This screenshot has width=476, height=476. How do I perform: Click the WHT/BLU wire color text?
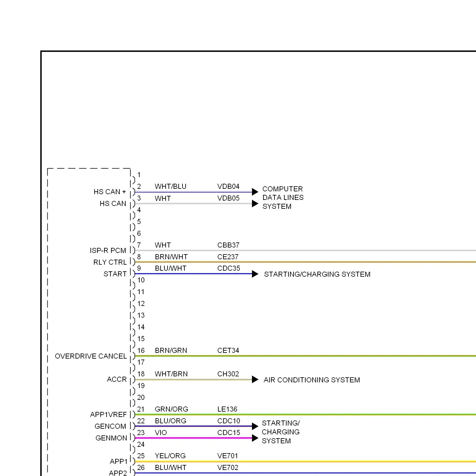point(170,186)
